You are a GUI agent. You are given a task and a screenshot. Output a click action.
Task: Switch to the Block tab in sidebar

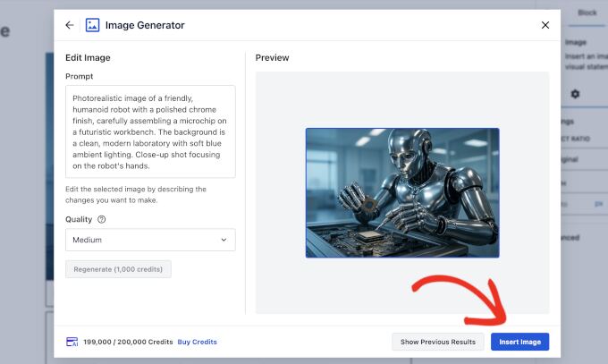[x=587, y=13]
